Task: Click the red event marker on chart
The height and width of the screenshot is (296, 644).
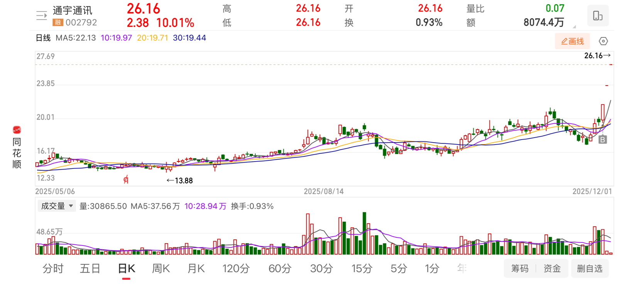Action: 126,180
